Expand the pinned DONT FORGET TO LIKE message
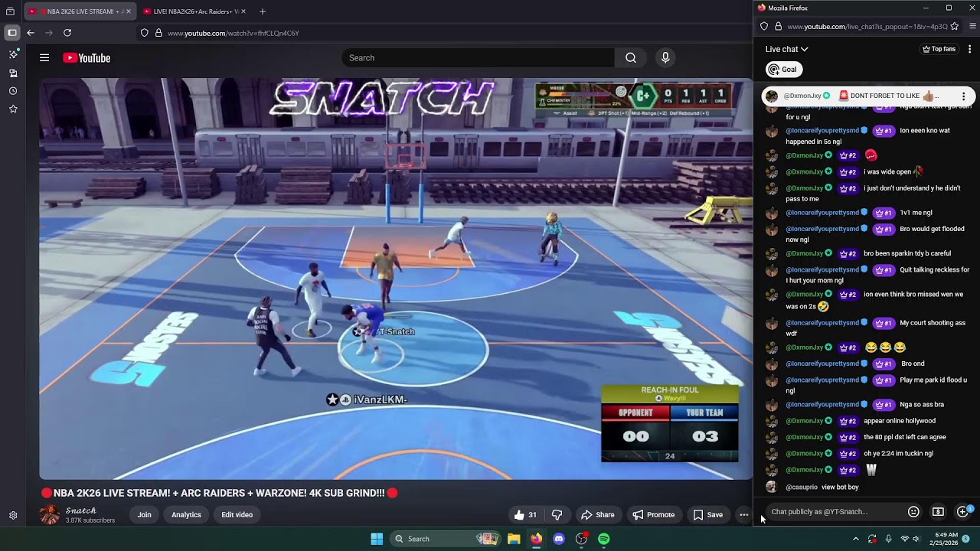The image size is (980, 551). tap(868, 96)
